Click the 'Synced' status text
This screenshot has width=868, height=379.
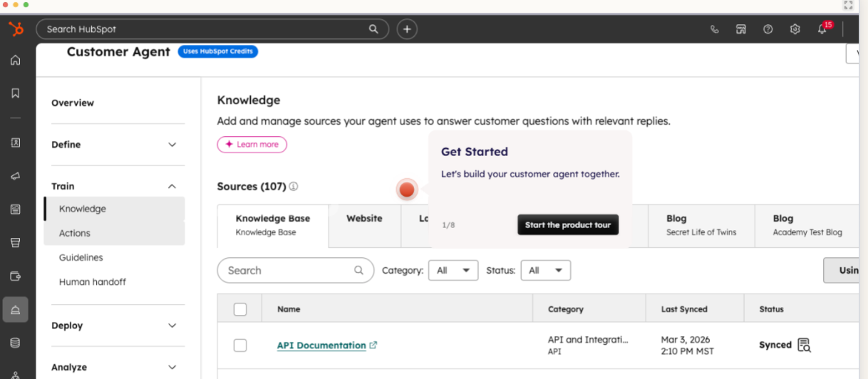pyautogui.click(x=775, y=345)
